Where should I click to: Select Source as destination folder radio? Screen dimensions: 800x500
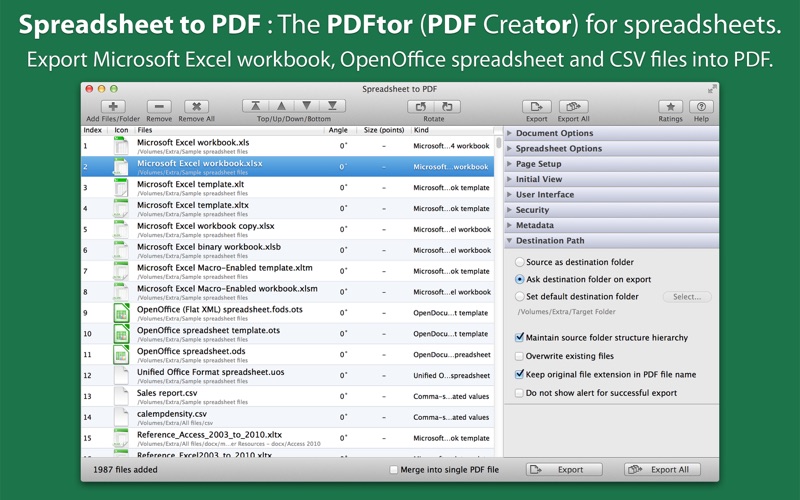pos(519,262)
